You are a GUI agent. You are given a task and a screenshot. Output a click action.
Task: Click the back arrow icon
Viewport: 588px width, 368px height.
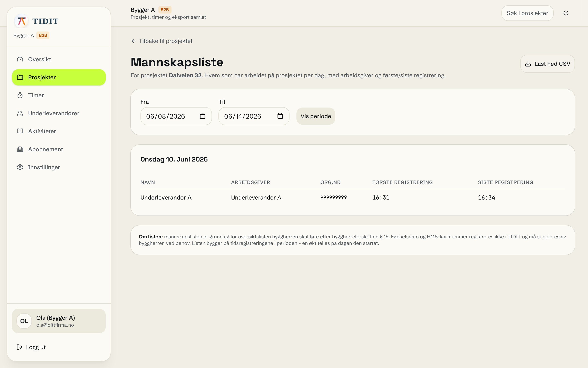pos(133,41)
